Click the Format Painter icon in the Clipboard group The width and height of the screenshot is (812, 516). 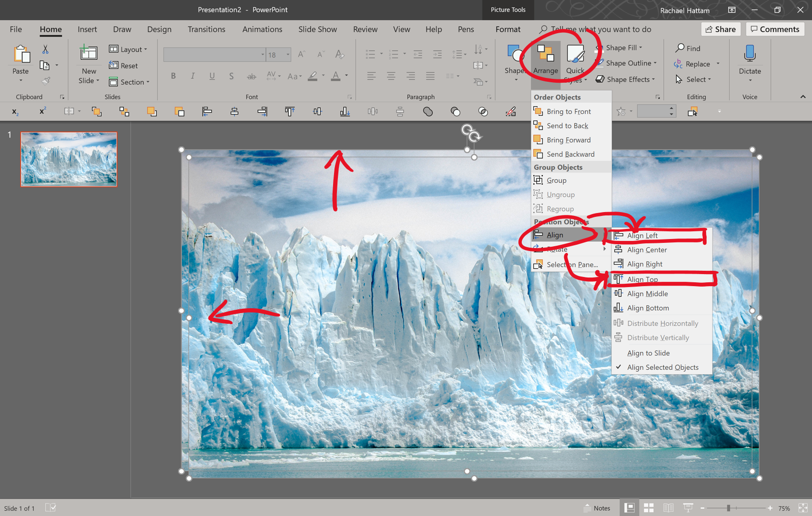(47, 80)
